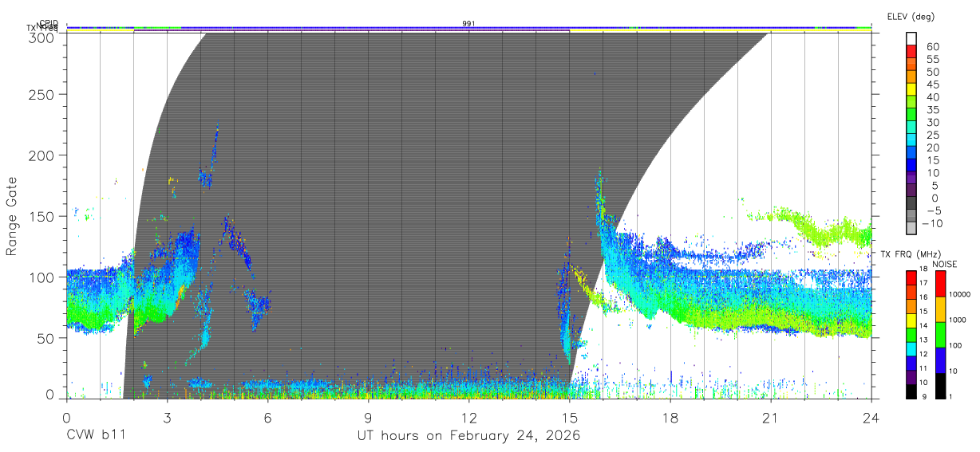Pick ELEV swatch between 30 and 35
980x452 pixels.
[911, 115]
